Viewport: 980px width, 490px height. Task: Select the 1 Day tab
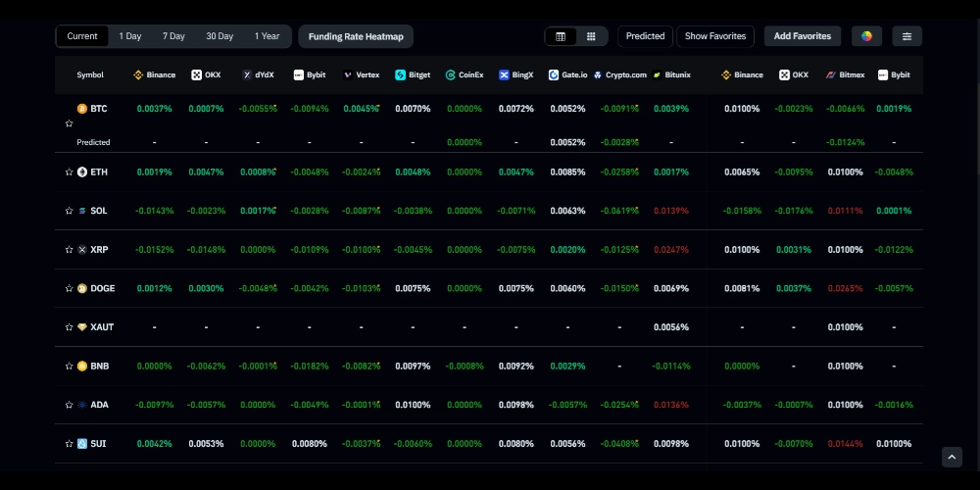130,36
